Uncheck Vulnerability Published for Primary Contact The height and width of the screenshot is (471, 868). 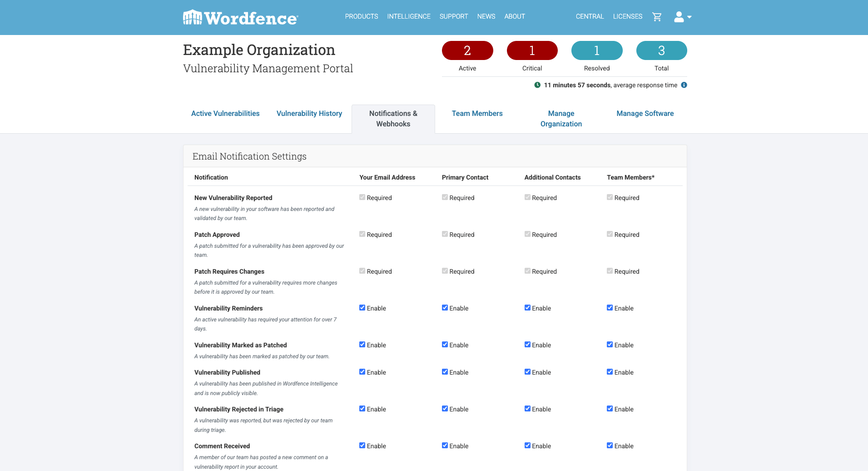pyautogui.click(x=445, y=372)
